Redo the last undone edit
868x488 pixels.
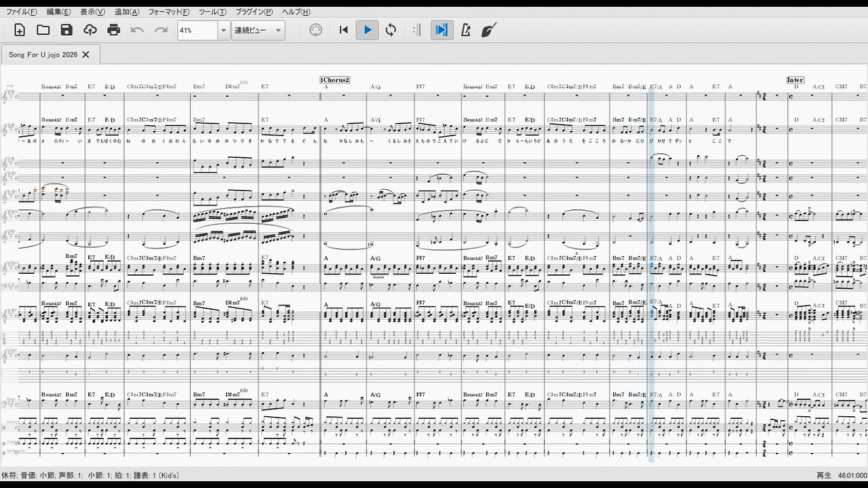(161, 30)
